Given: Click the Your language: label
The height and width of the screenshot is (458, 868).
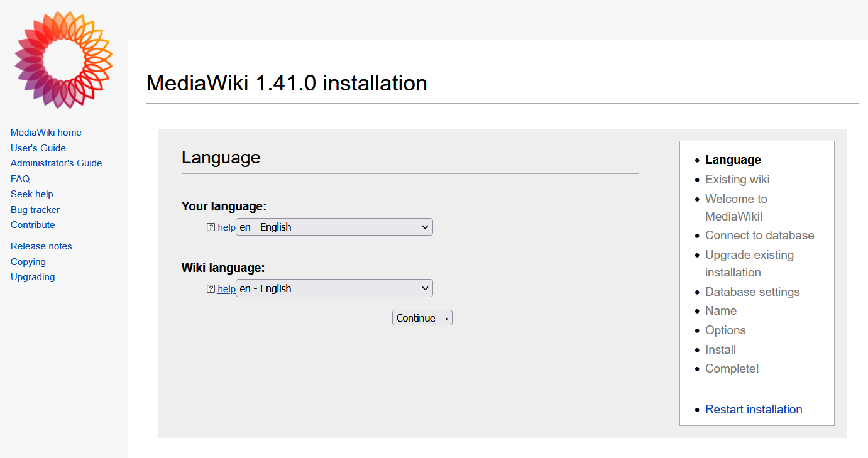Looking at the screenshot, I should [x=224, y=207].
